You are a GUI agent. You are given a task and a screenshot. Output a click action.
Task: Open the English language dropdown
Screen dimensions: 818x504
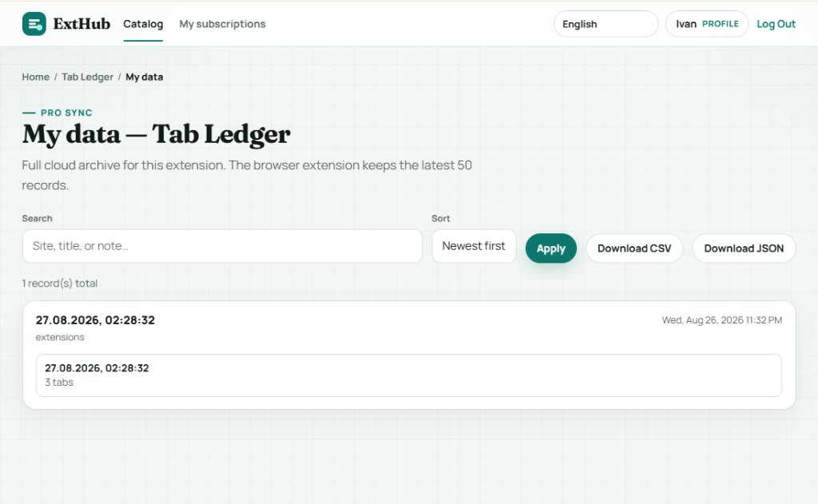606,24
